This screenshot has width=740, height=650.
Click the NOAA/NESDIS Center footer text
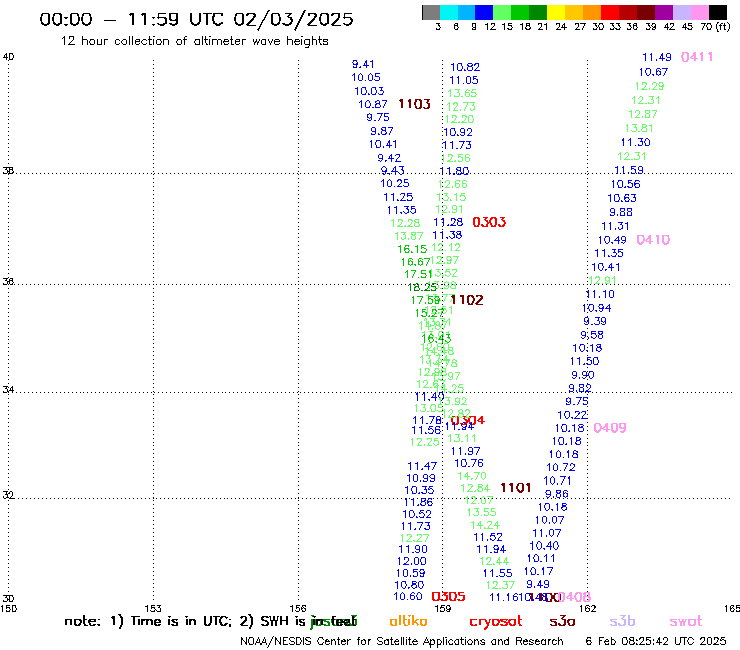point(402,641)
